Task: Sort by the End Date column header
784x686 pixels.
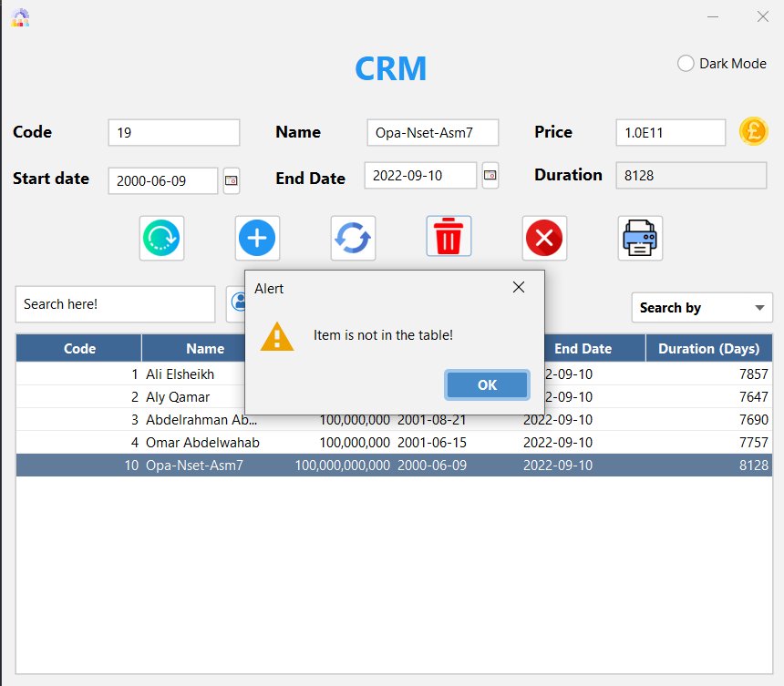Action: 595,348
